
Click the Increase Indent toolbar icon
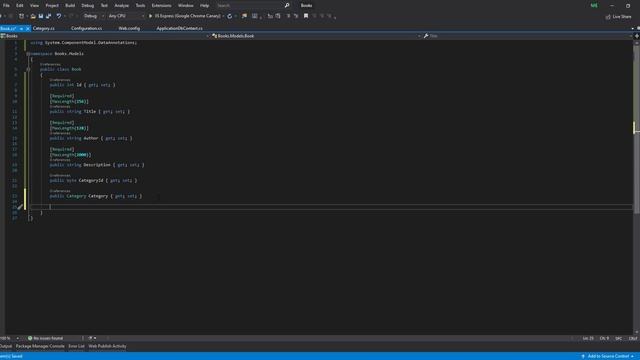coord(296,16)
